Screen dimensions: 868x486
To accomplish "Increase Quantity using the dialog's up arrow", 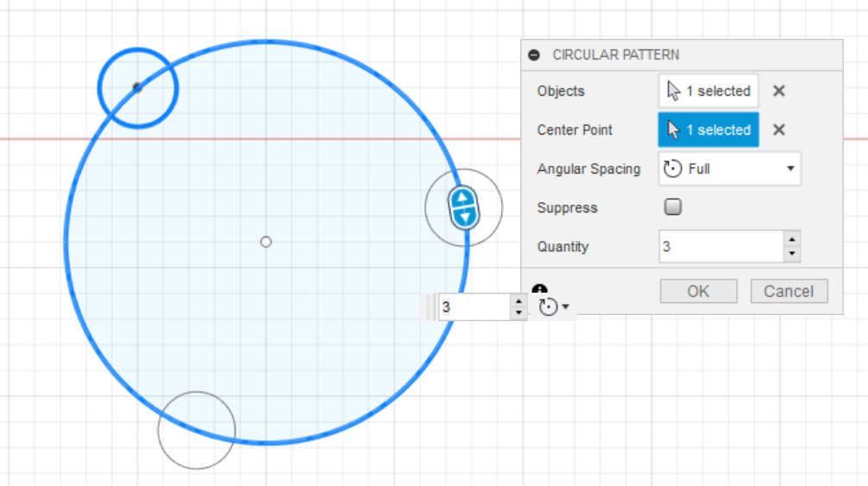I will click(792, 239).
